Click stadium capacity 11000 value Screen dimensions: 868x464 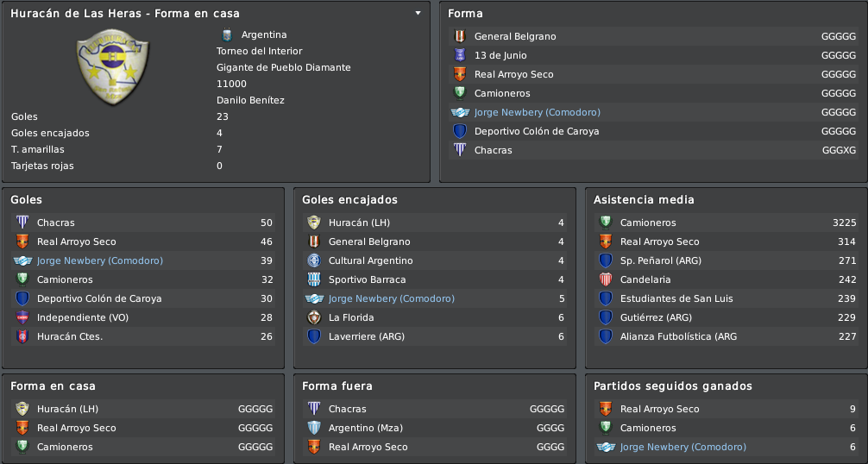231,84
